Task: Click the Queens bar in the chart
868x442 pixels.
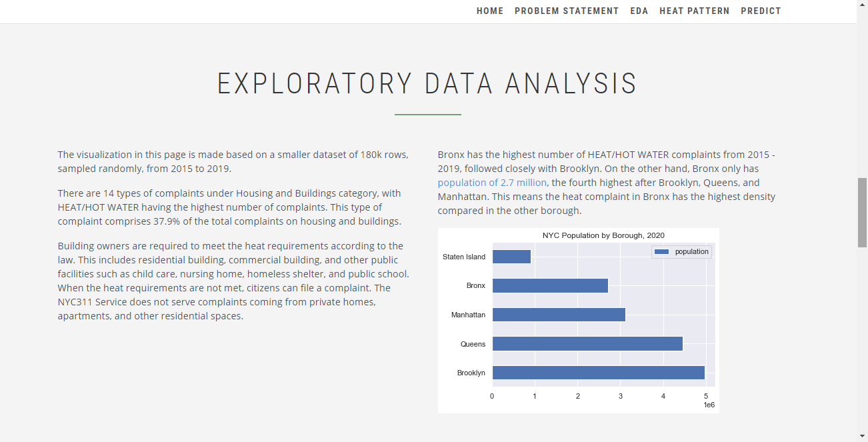Action: [587, 344]
